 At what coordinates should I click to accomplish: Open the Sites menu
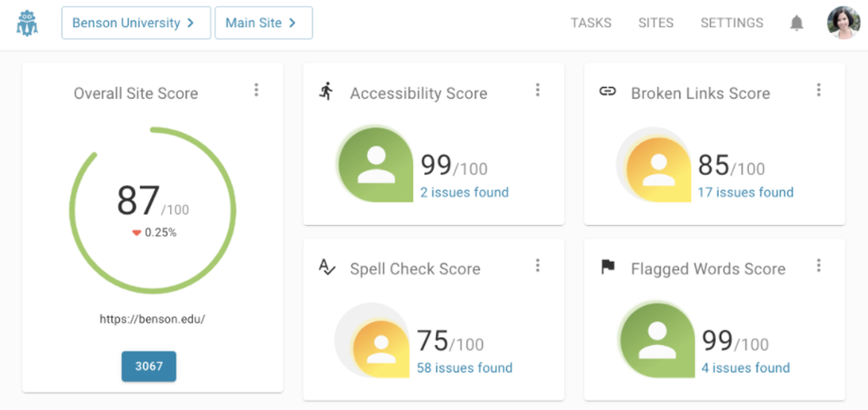(x=655, y=23)
